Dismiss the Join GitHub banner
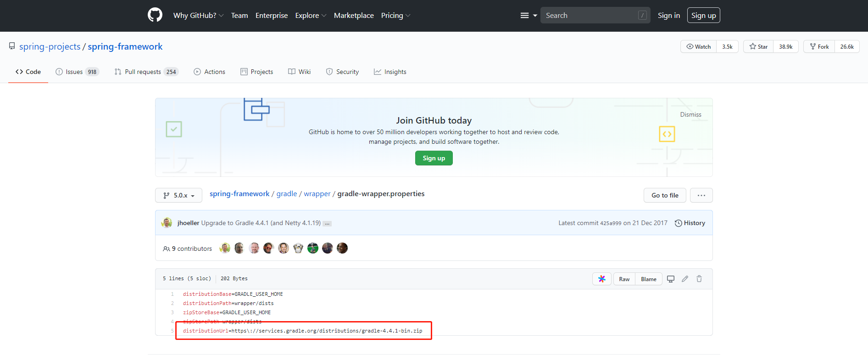 690,114
